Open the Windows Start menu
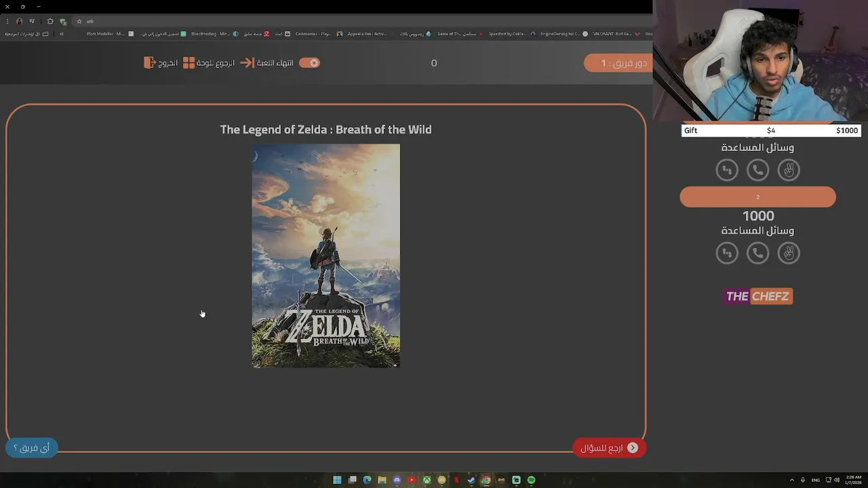The width and height of the screenshot is (868, 488). coord(337,480)
